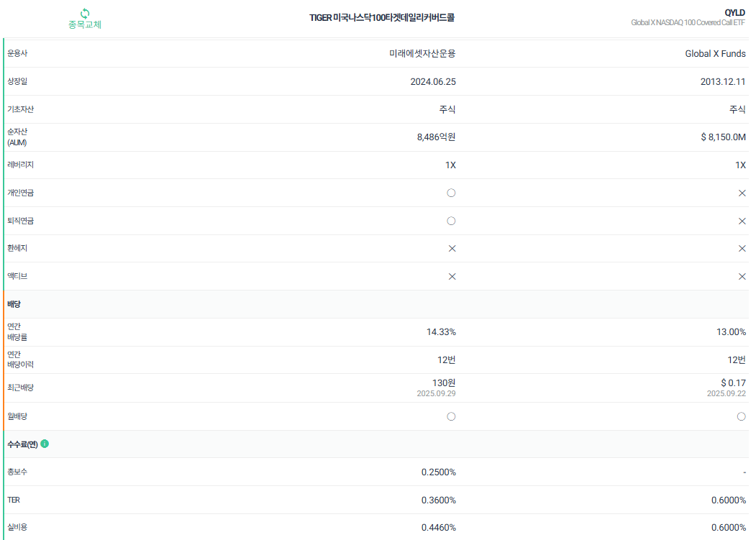Open the info icon next to 수수료(연)
Screen dimensions: 756x540
[x=45, y=444]
